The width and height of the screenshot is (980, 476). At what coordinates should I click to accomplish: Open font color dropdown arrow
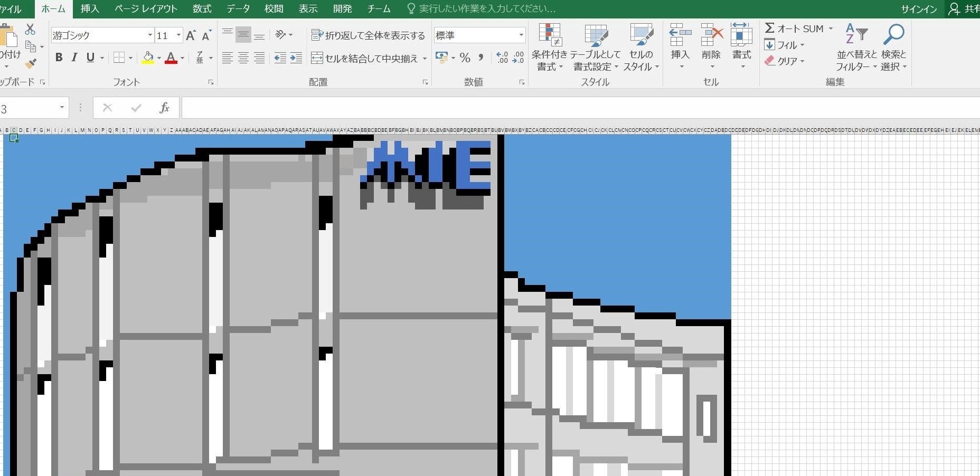[x=182, y=58]
